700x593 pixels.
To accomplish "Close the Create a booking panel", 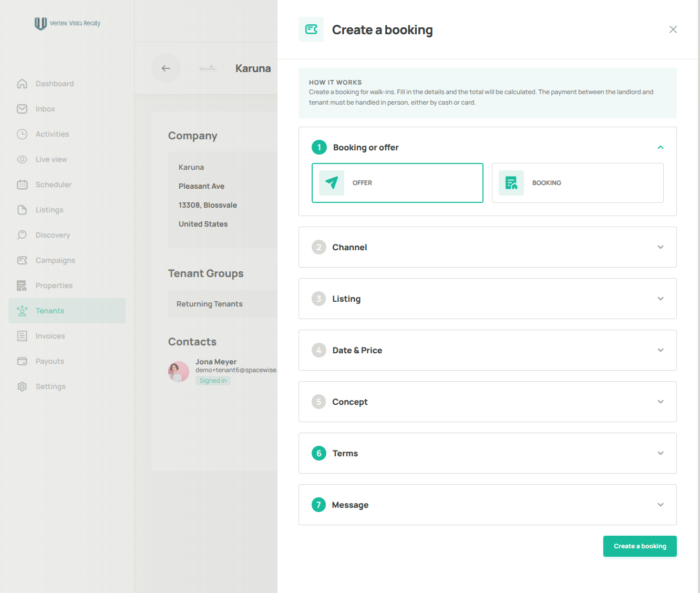I will [673, 29].
